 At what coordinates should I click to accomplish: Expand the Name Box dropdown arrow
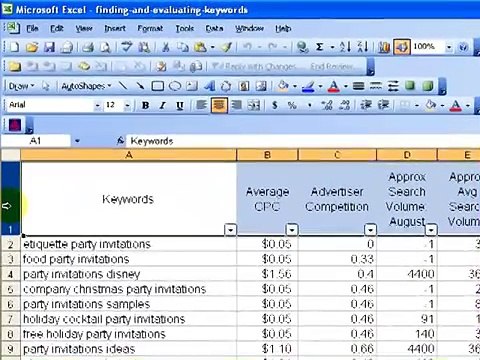77,141
